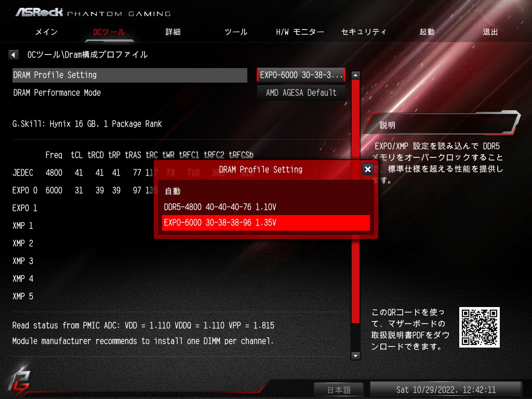The image size is (532, 399).
Task: Switch to the メイン tab
Action: point(46,32)
